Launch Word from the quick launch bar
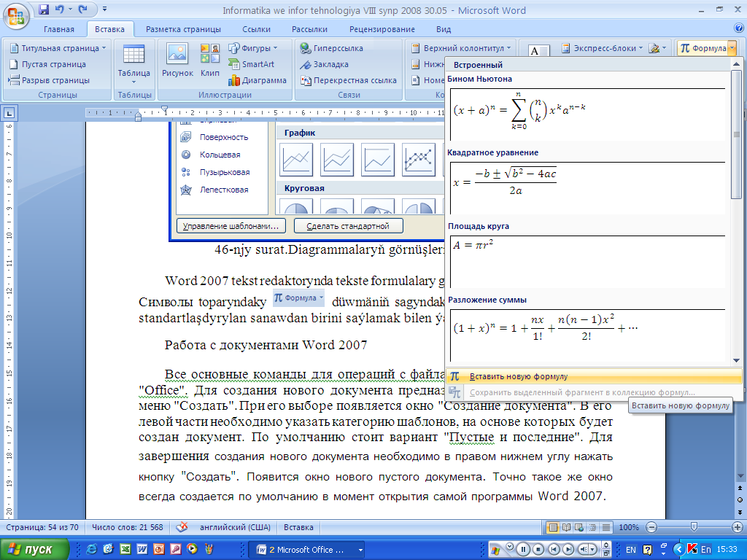This screenshot has height=560, width=747. [x=142, y=549]
